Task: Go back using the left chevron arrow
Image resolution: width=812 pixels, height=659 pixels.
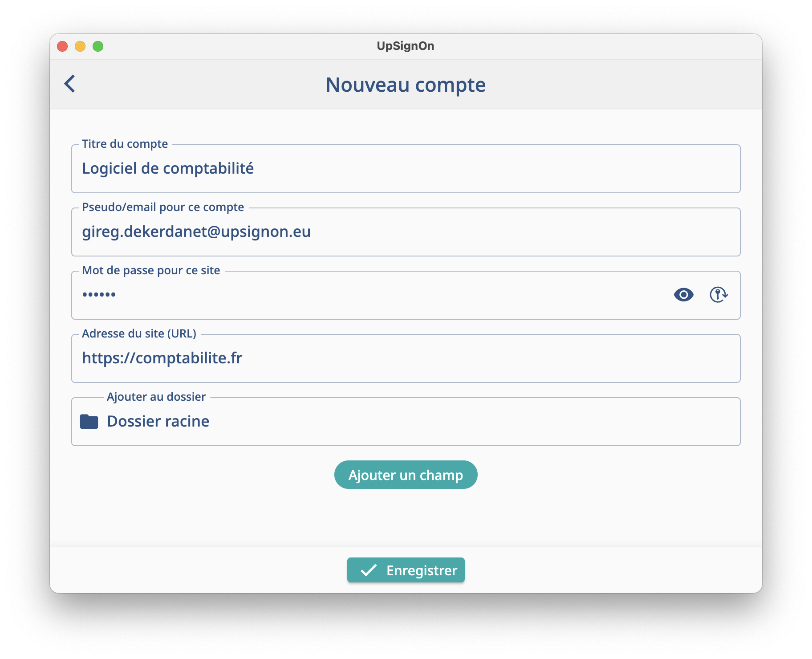Action: 69,84
